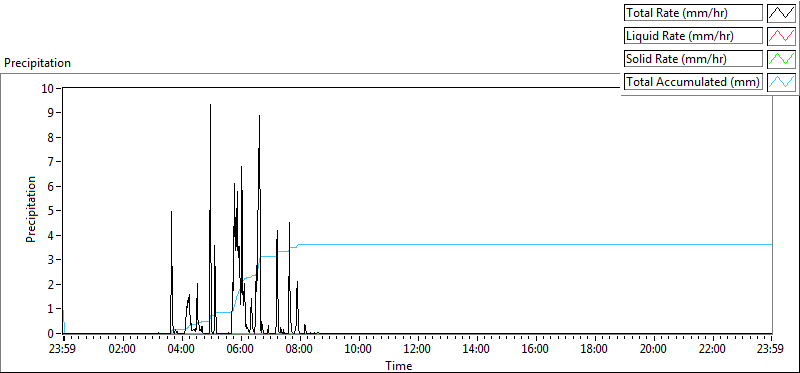This screenshot has width=800, height=373.
Task: Click the Total Accumulated blue line icon
Action: (781, 81)
